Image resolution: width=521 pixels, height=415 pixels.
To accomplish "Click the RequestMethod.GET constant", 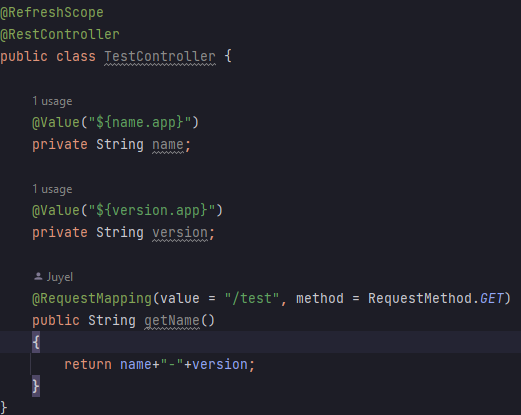I will 435,298.
